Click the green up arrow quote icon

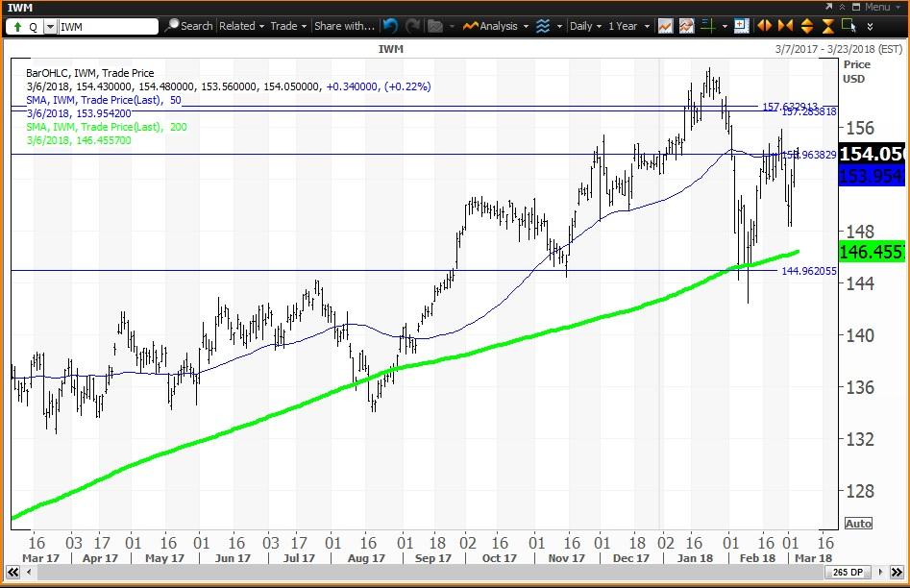[x=17, y=27]
